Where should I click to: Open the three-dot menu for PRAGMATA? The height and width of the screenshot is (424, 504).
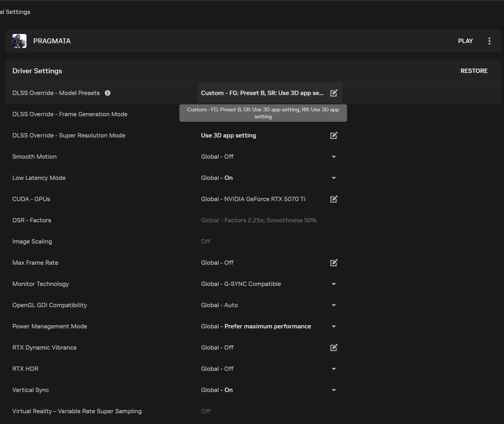tap(489, 41)
